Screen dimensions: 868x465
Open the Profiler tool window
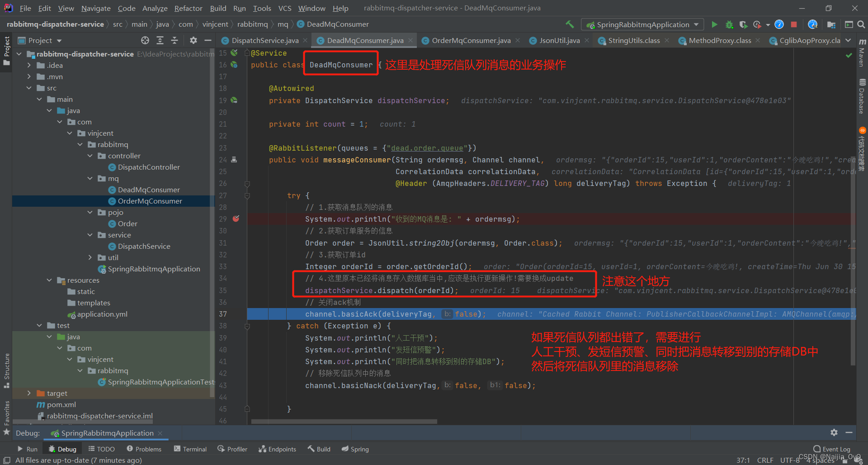(232, 449)
